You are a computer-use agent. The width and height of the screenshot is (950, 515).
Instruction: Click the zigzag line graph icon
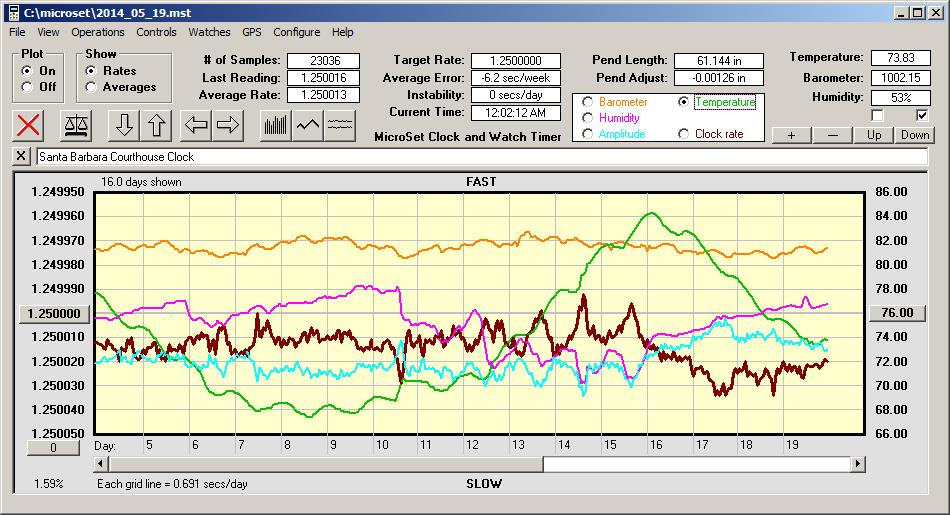click(308, 125)
